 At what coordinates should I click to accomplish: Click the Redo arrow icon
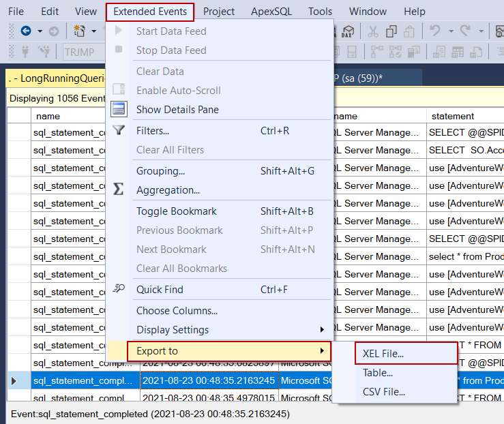click(465, 31)
